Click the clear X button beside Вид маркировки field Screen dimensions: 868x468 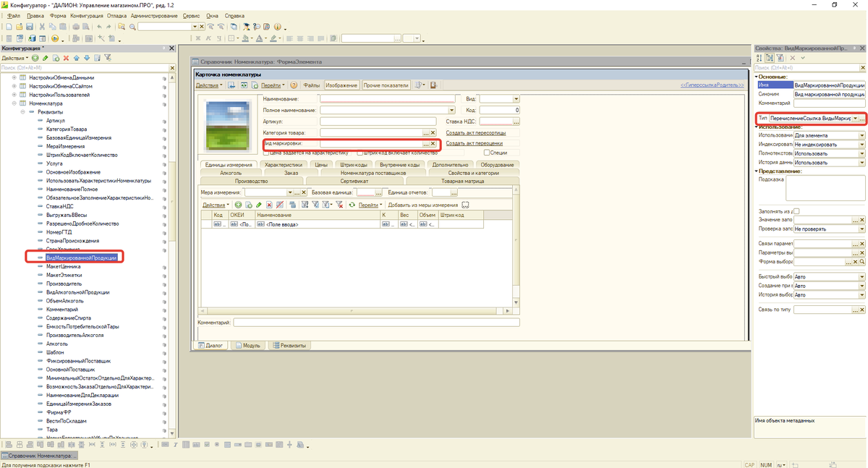(x=433, y=144)
